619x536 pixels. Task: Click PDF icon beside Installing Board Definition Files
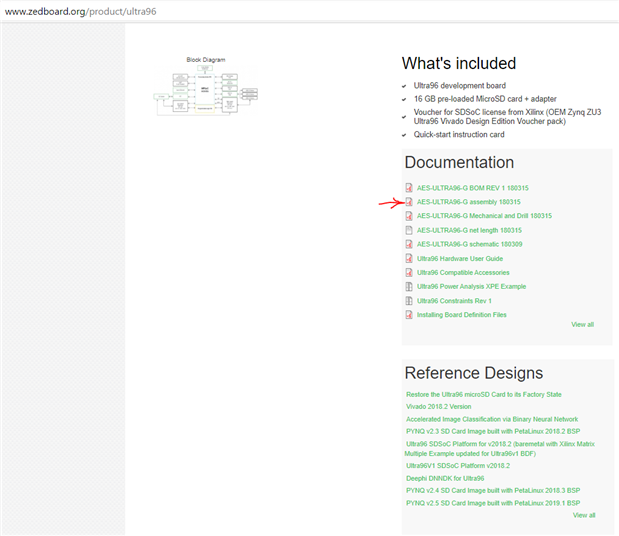coord(409,315)
